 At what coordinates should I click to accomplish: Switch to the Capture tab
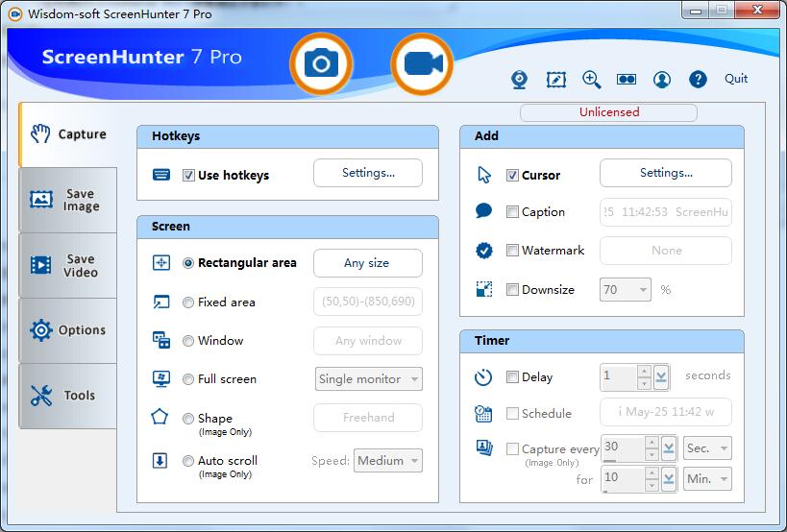pos(68,134)
